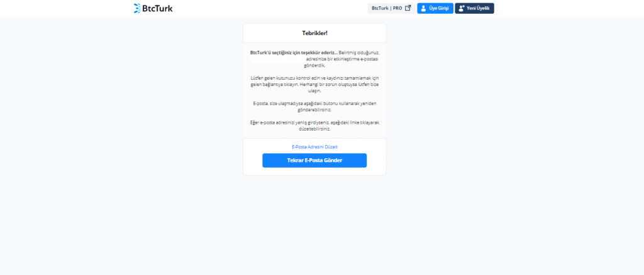Start registration with the Yeni Üyelik button
Image resolution: width=644 pixels, height=275 pixels.
pos(474,8)
